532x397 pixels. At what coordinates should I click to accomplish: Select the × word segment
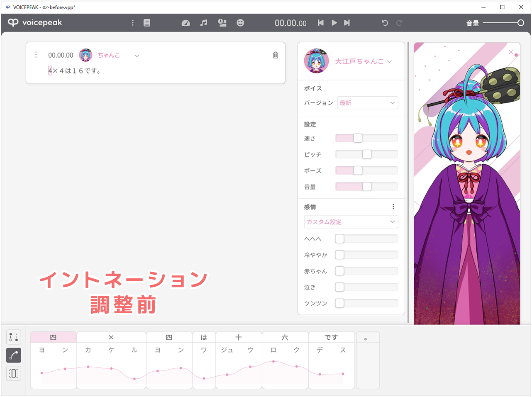tap(111, 337)
